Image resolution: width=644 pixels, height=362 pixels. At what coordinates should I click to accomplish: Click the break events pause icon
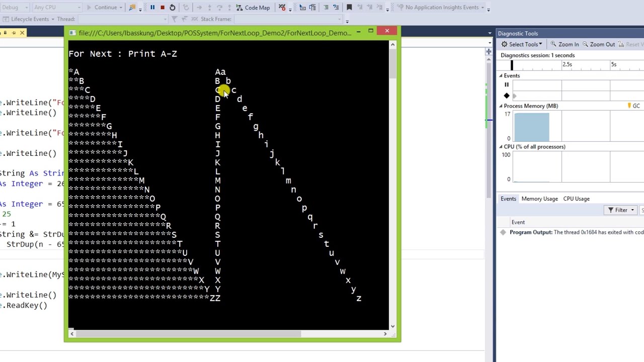pos(507,85)
